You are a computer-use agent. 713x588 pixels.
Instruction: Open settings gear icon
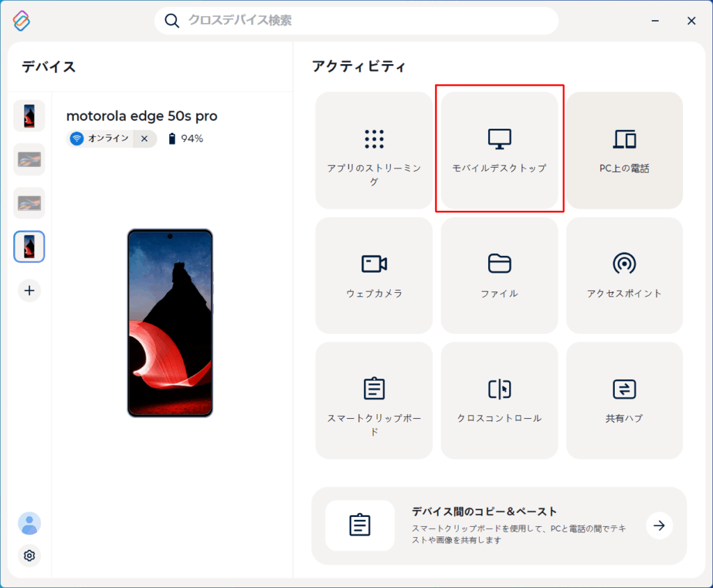click(x=29, y=555)
